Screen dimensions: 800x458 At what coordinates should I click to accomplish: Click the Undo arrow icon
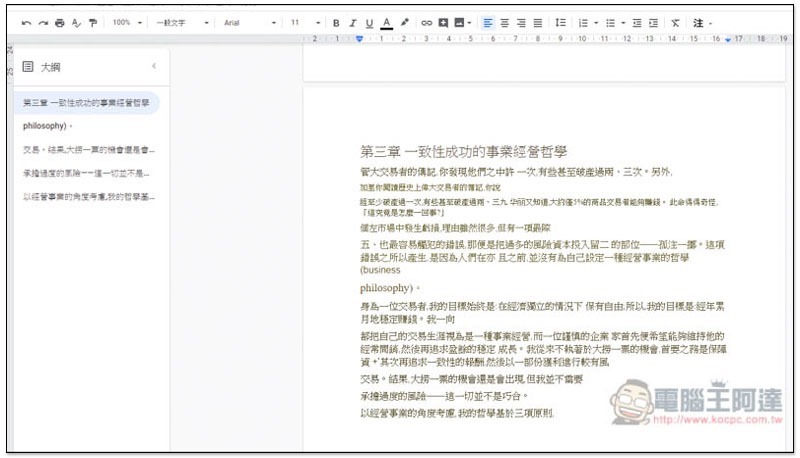(x=26, y=22)
